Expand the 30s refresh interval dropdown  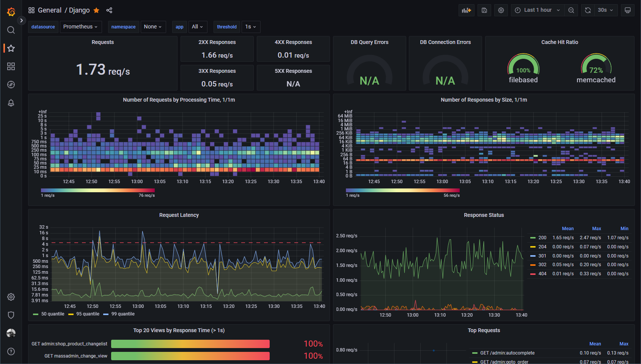click(x=605, y=10)
